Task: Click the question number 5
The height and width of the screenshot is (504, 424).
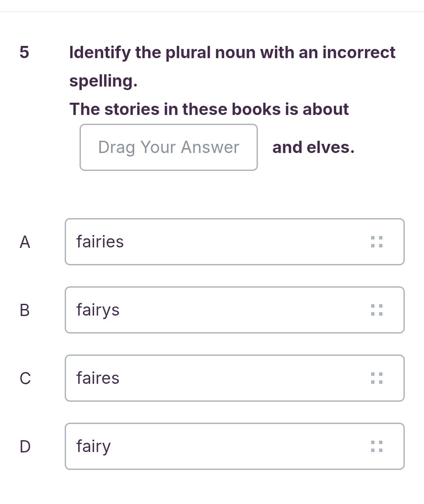Action: point(24,52)
